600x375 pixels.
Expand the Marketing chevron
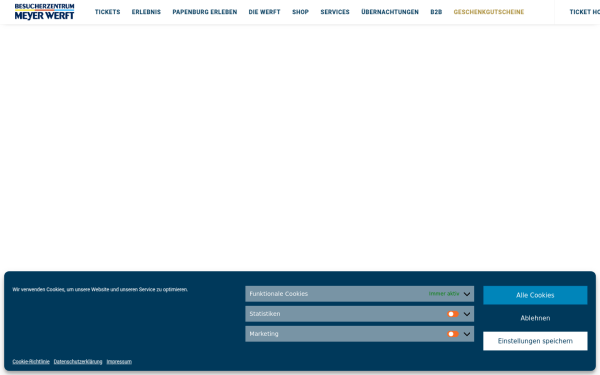(467, 334)
